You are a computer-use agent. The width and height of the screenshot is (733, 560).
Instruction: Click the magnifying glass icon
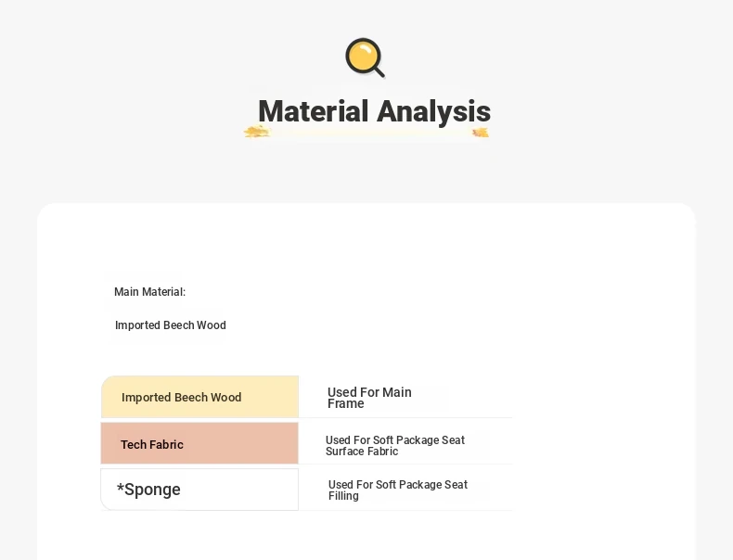coord(365,57)
